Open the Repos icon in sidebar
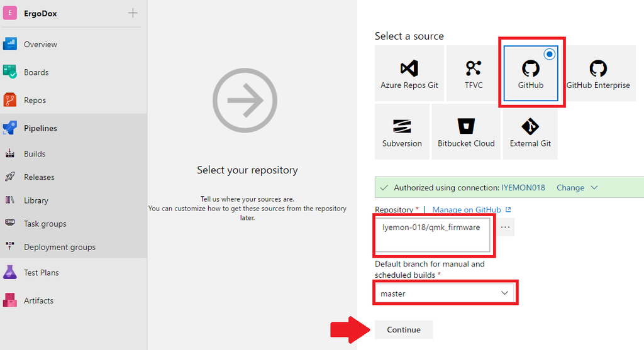This screenshot has height=350, width=644. coord(10,100)
